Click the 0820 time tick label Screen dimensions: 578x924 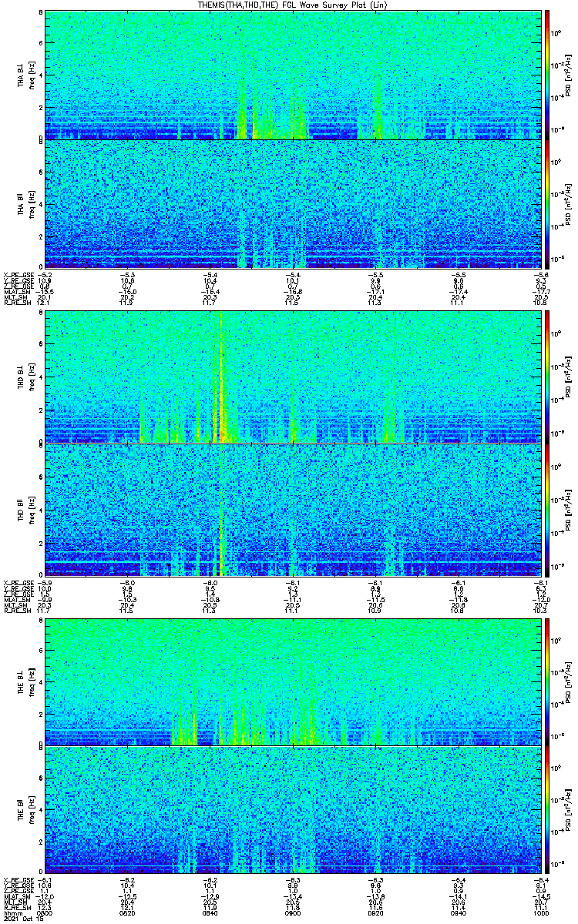coord(127,913)
